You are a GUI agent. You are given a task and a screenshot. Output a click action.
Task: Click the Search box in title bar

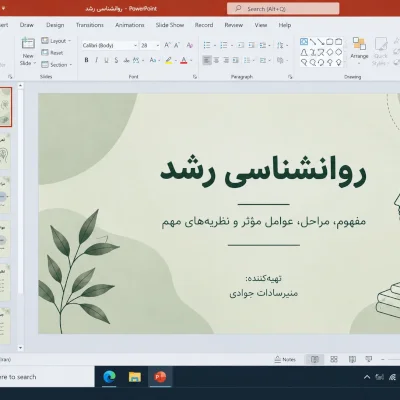pos(283,9)
